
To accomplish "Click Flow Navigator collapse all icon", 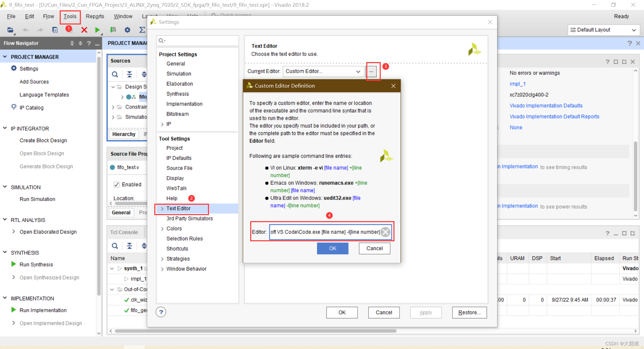I will tap(72, 43).
